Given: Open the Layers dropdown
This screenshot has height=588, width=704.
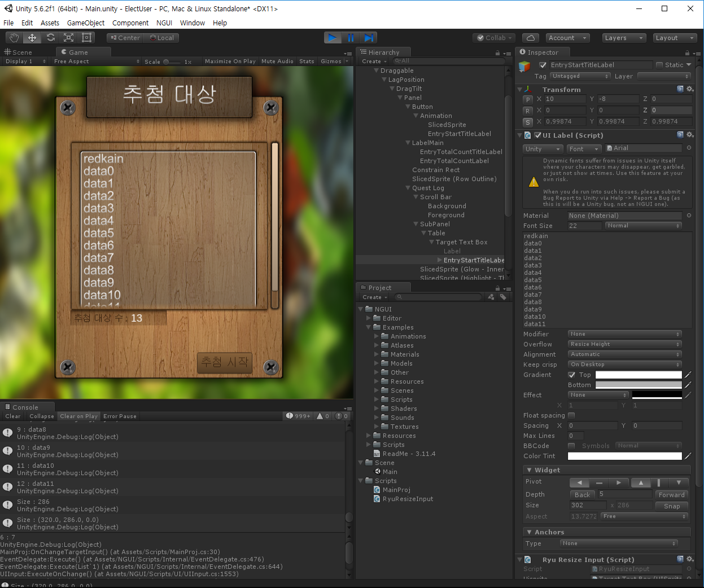Looking at the screenshot, I should pos(624,38).
